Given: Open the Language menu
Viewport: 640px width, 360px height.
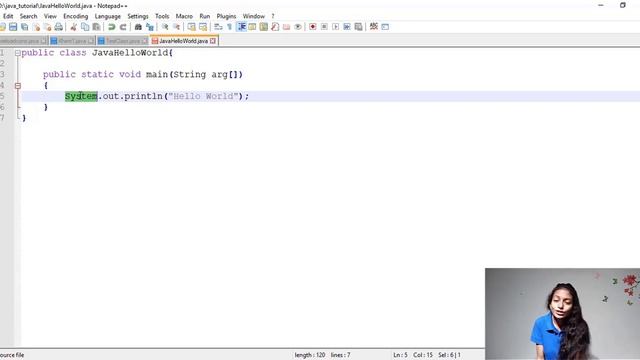Looking at the screenshot, I should 108,16.
